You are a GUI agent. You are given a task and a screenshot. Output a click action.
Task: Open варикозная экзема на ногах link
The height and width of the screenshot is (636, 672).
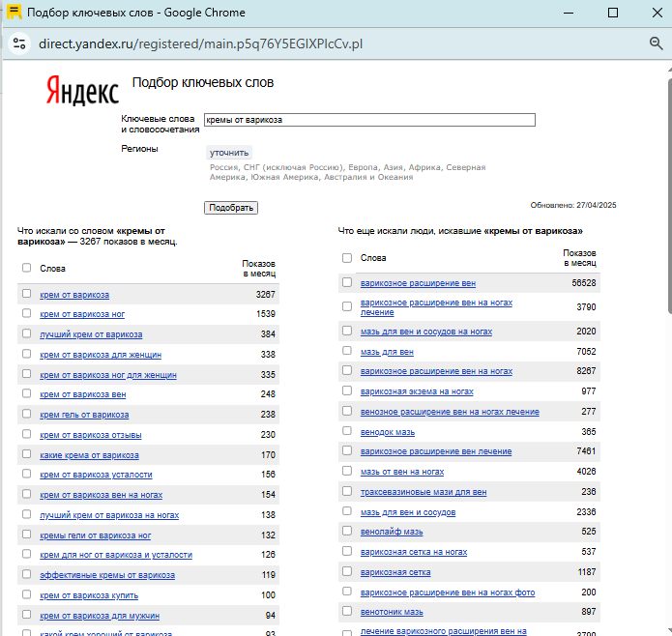(x=417, y=391)
